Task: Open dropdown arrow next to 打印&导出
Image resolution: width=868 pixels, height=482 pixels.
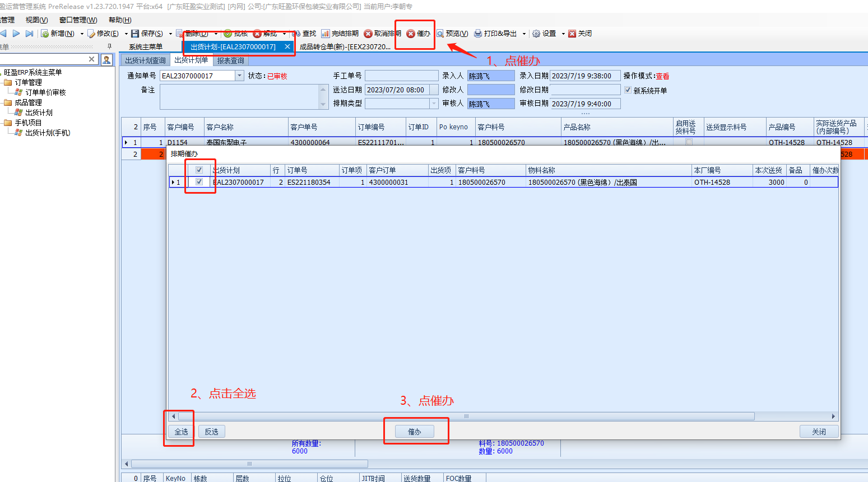Action: [x=524, y=34]
